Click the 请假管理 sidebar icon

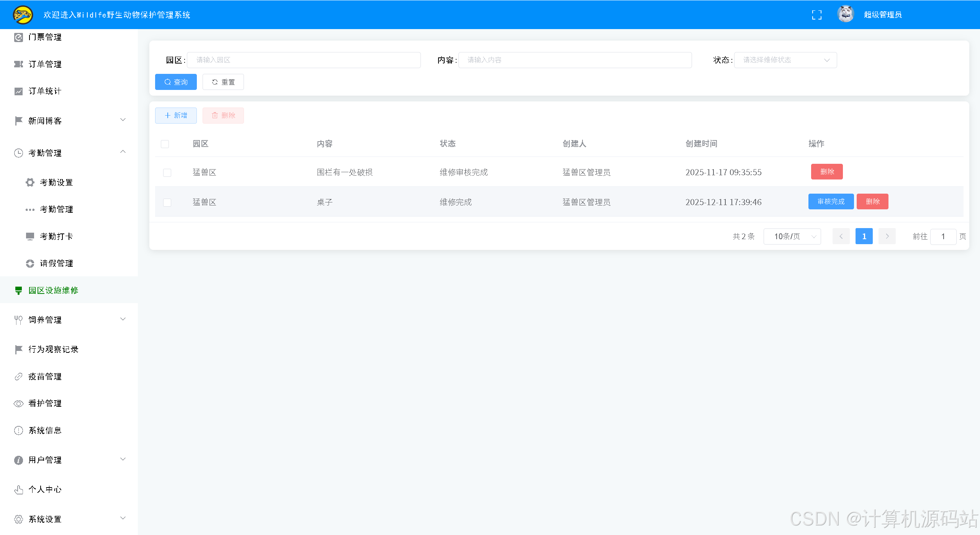pyautogui.click(x=30, y=263)
